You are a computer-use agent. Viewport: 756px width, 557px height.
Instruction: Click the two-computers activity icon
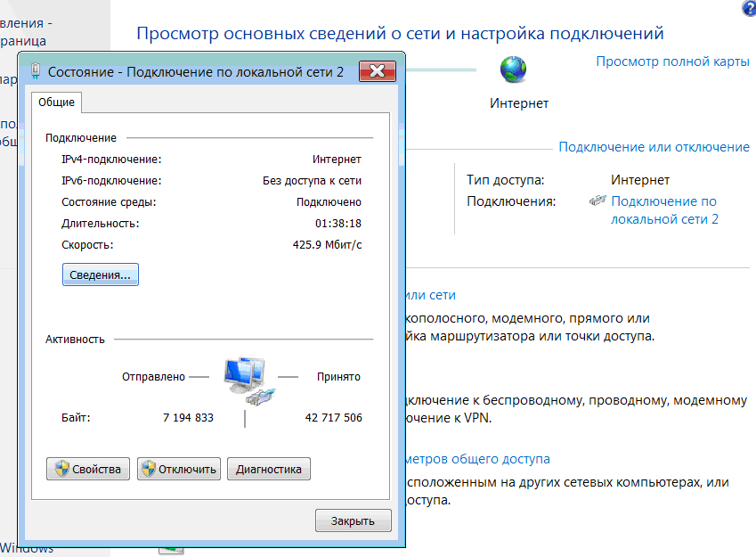pyautogui.click(x=248, y=381)
